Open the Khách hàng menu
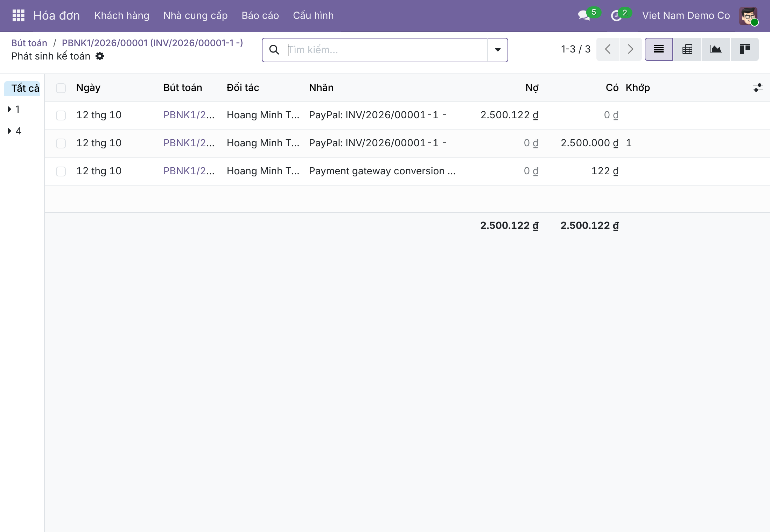 coord(122,15)
